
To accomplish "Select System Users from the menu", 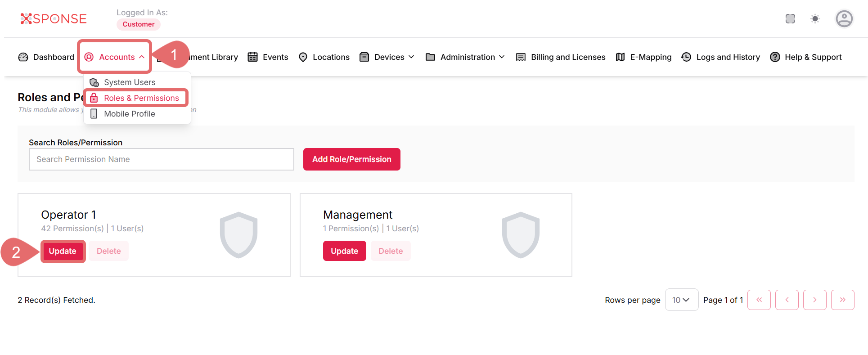I will click(x=129, y=82).
